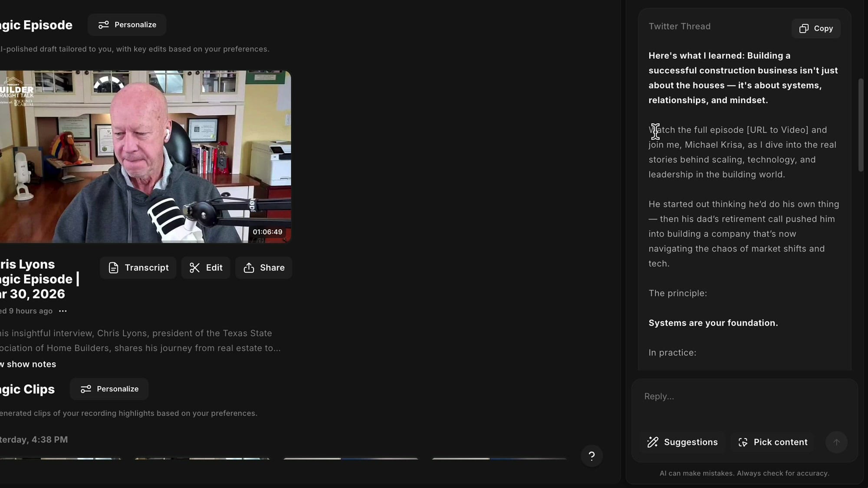The image size is (868, 488).
Task: Copy the generated Twitter Thread
Action: pyautogui.click(x=815, y=28)
